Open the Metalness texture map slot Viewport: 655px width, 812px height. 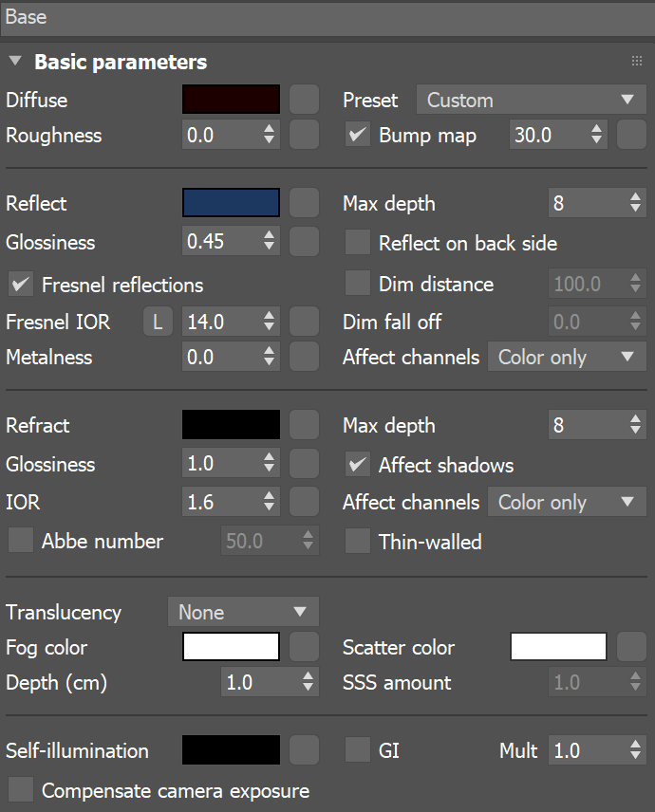[x=304, y=357]
